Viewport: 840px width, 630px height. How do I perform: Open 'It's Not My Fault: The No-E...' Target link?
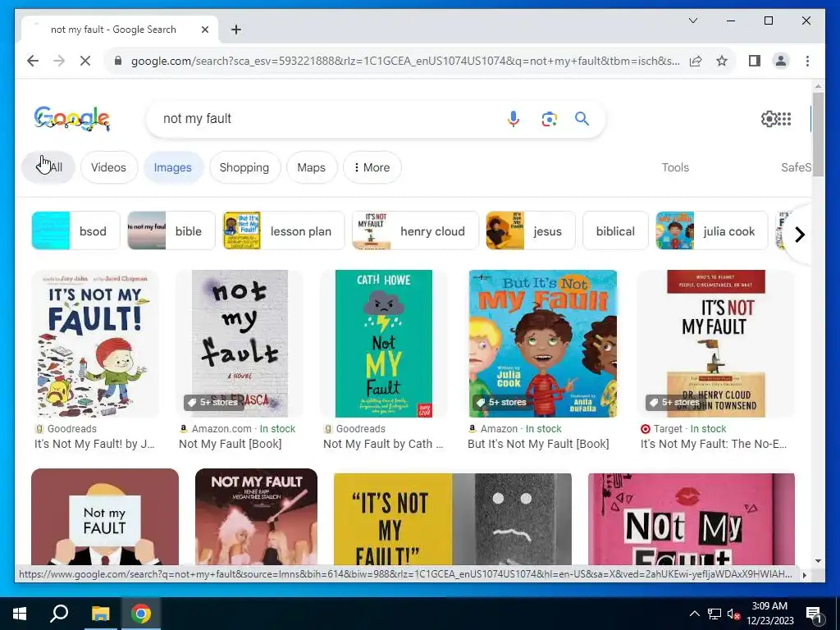[714, 444]
